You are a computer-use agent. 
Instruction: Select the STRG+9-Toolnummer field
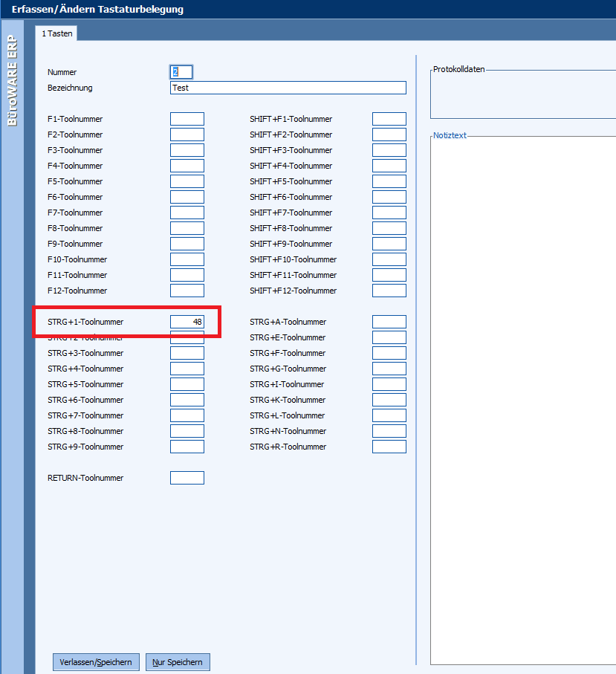point(187,447)
